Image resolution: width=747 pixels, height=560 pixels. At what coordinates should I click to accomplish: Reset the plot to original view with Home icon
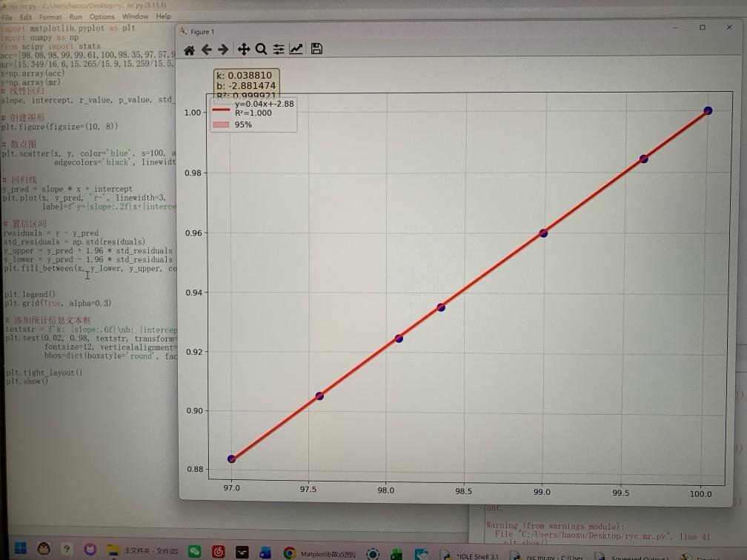189,50
